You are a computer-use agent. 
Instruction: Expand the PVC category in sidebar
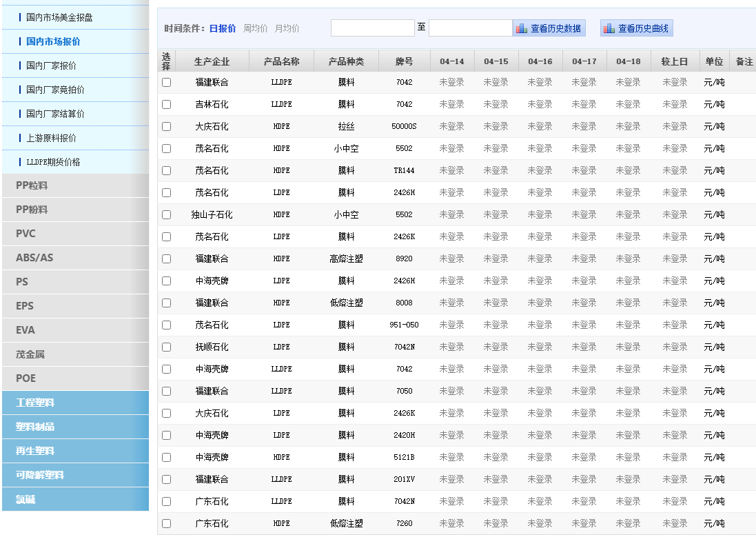pyautogui.click(x=25, y=234)
